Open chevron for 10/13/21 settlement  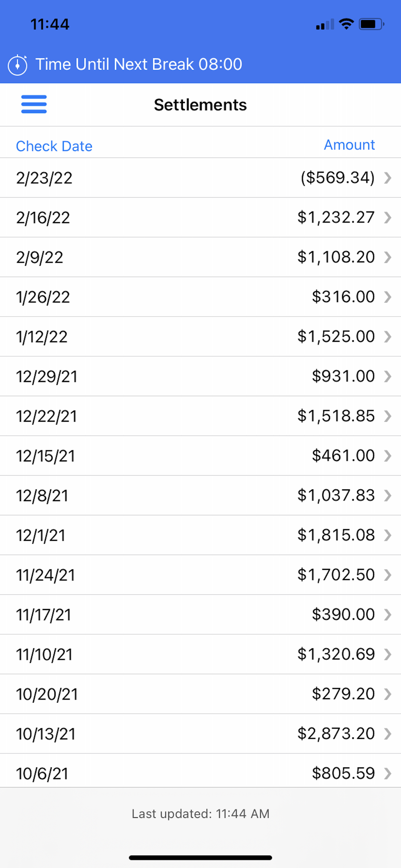pos(388,734)
